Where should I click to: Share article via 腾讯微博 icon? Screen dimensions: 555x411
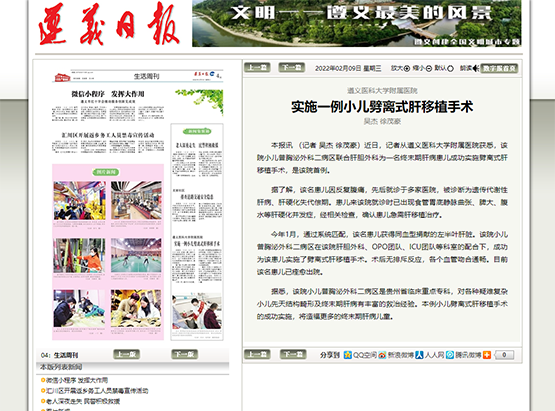[x=450, y=355]
